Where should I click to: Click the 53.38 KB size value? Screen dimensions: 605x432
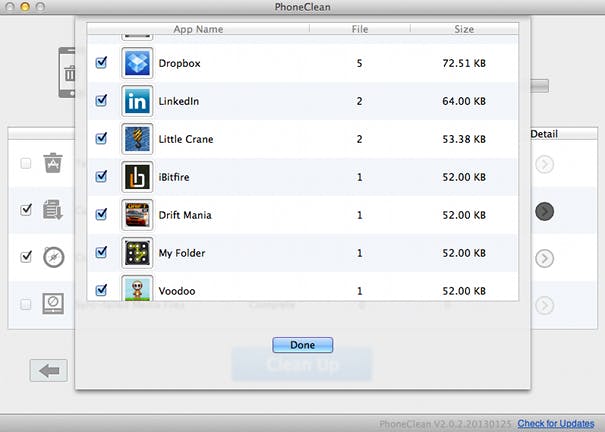pyautogui.click(x=464, y=139)
